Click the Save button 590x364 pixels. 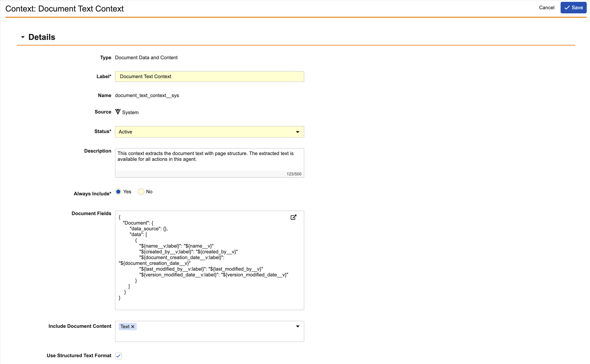pos(573,8)
